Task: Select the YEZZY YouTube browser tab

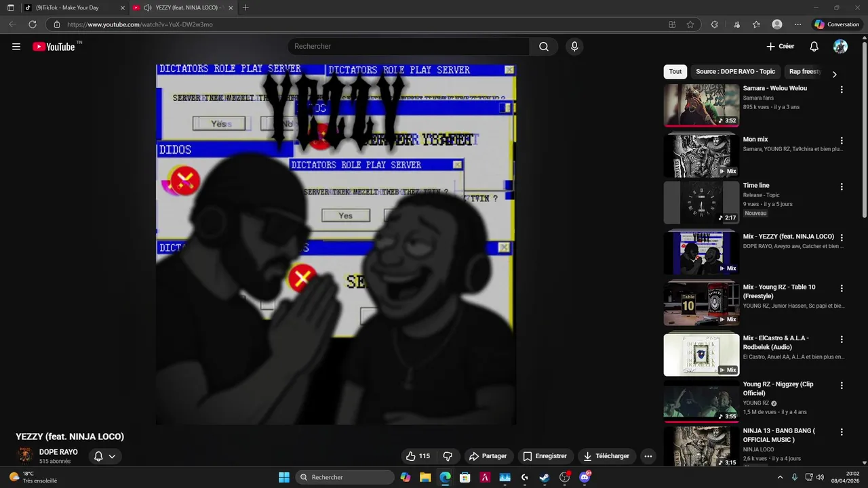Action: pyautogui.click(x=184, y=7)
